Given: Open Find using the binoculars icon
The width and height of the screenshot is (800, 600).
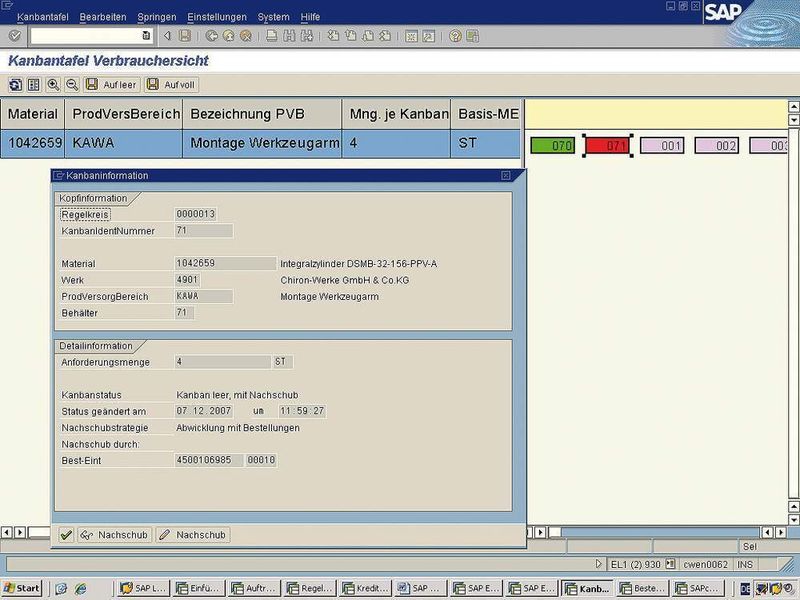Looking at the screenshot, I should 291,36.
